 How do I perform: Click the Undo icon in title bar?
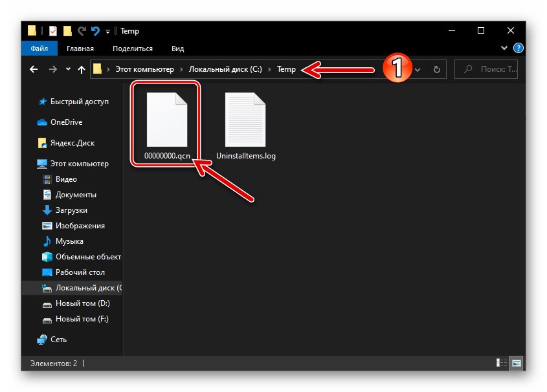pyautogui.click(x=95, y=31)
